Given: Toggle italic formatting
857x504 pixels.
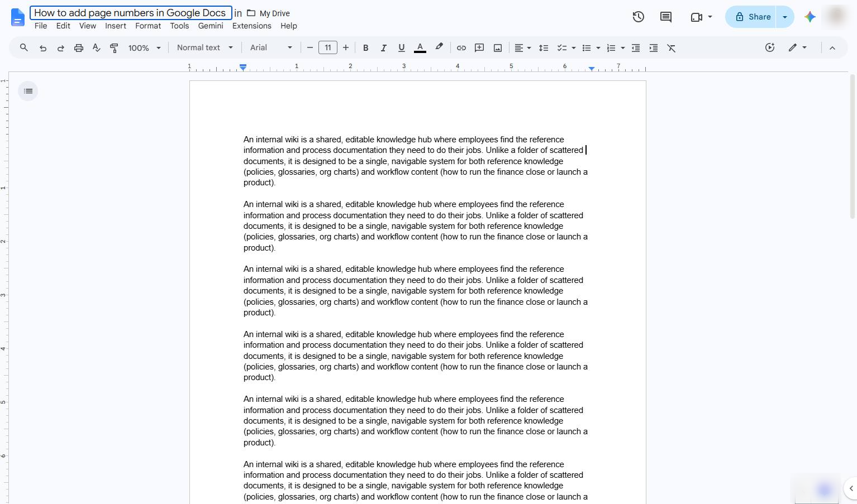Looking at the screenshot, I should click(x=383, y=48).
